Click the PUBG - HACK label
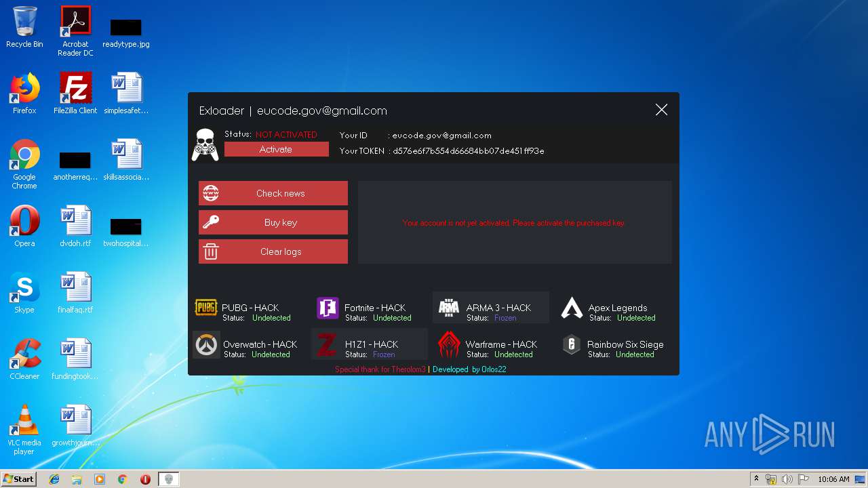 pos(250,308)
